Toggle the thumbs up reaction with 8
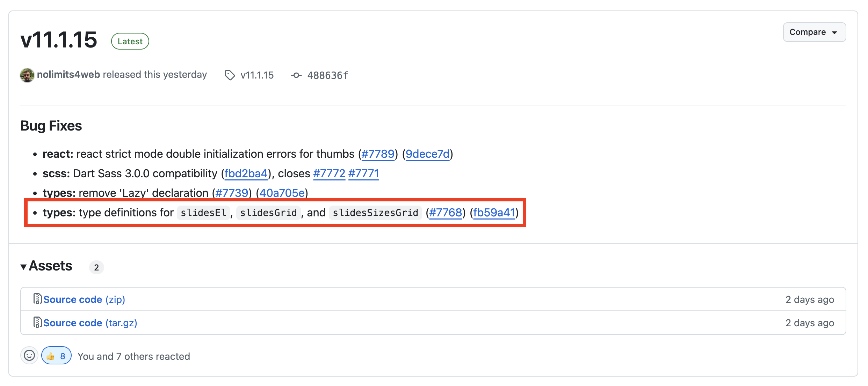 [x=56, y=356]
